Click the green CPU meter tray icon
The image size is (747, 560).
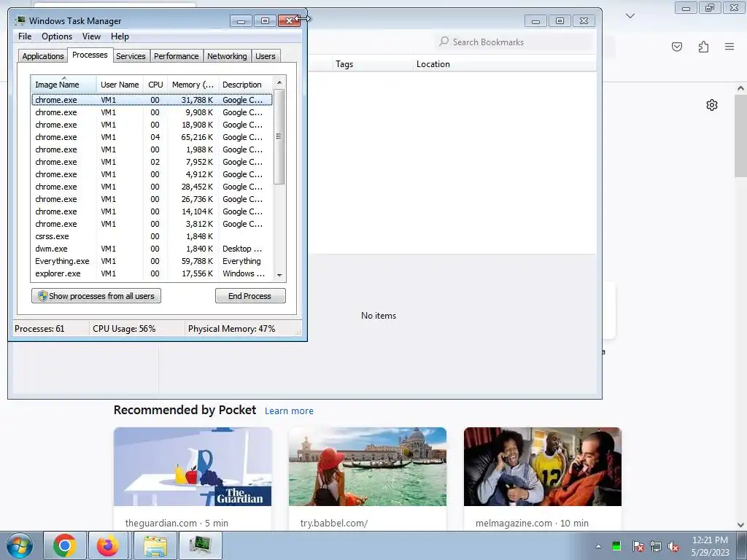[616, 546]
